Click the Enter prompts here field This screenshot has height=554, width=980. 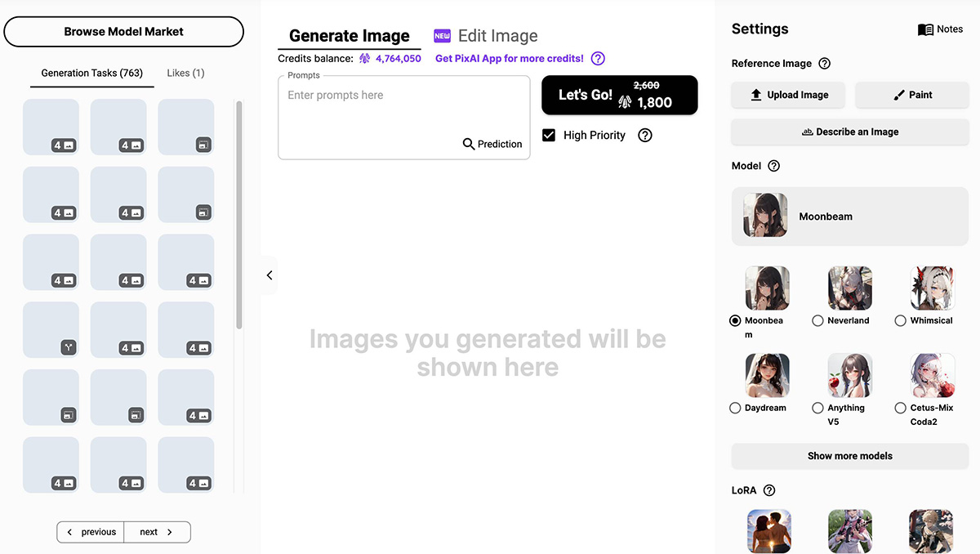point(404,118)
